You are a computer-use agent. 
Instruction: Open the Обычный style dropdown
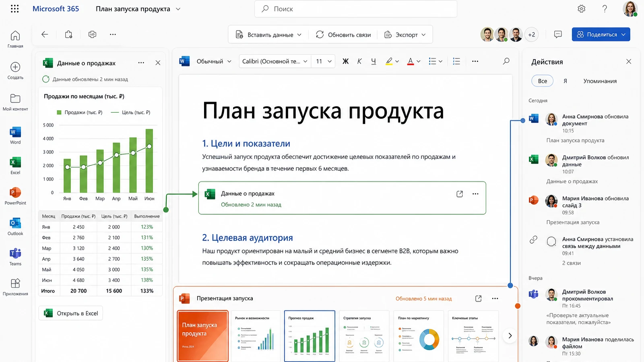[x=214, y=61]
